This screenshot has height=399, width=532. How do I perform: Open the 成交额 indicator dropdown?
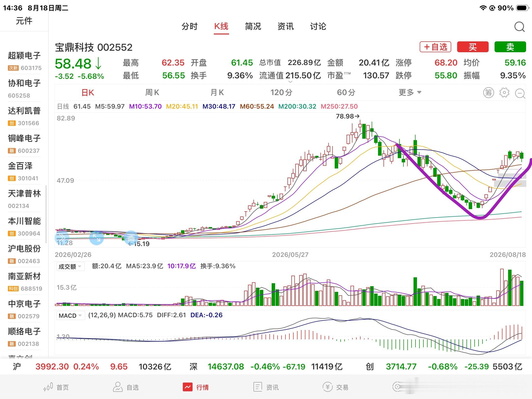pos(70,266)
